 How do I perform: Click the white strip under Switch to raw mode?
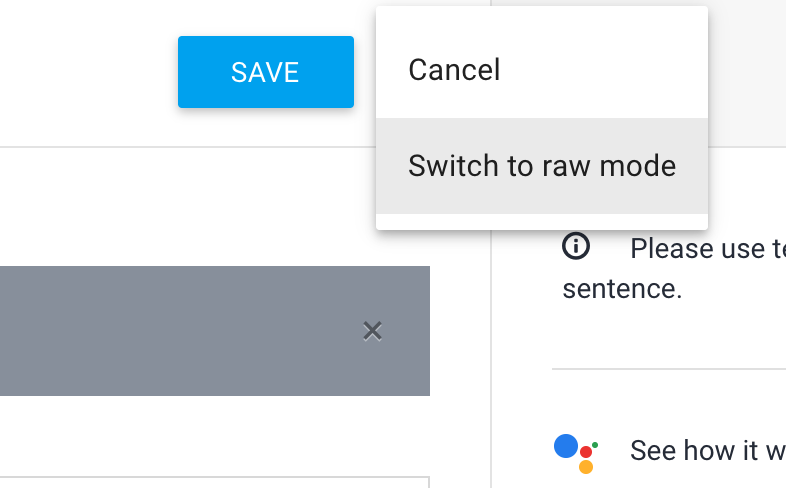pyautogui.click(x=541, y=222)
